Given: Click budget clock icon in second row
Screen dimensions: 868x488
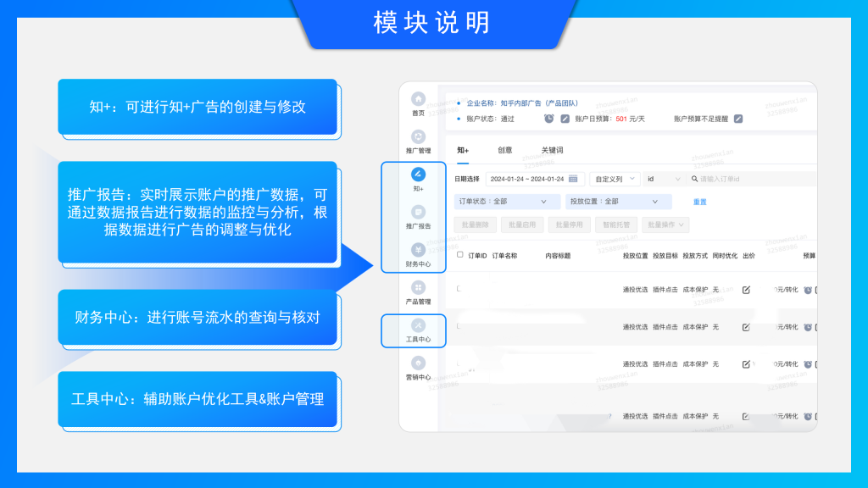Looking at the screenshot, I should click(x=808, y=327).
